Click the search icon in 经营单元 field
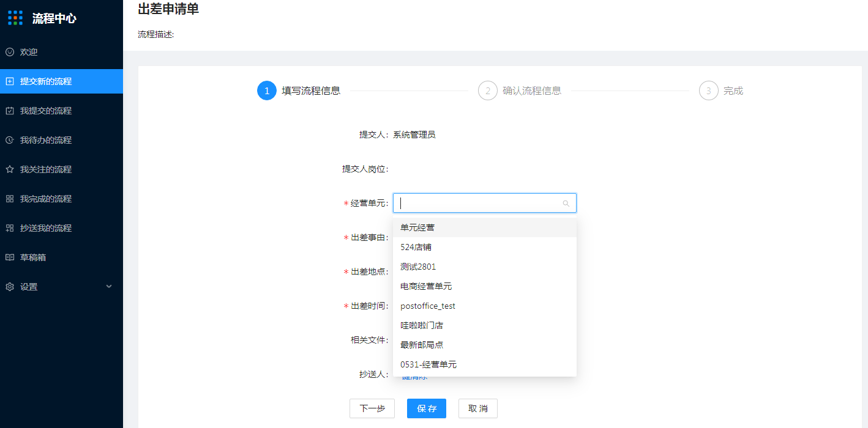This screenshot has width=868, height=428. click(x=566, y=204)
